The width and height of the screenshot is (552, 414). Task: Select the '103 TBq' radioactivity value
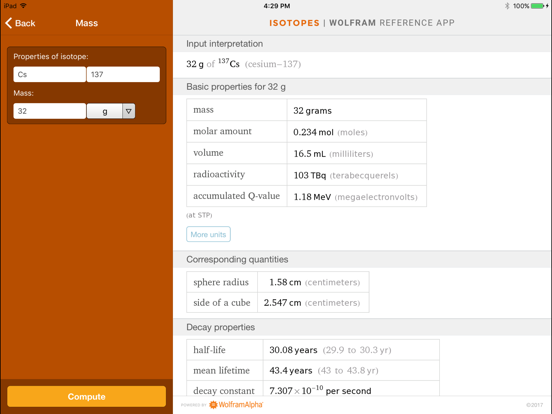[310, 175]
